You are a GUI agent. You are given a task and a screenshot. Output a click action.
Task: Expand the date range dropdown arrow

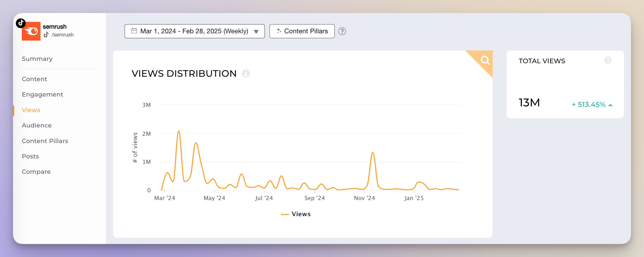256,31
